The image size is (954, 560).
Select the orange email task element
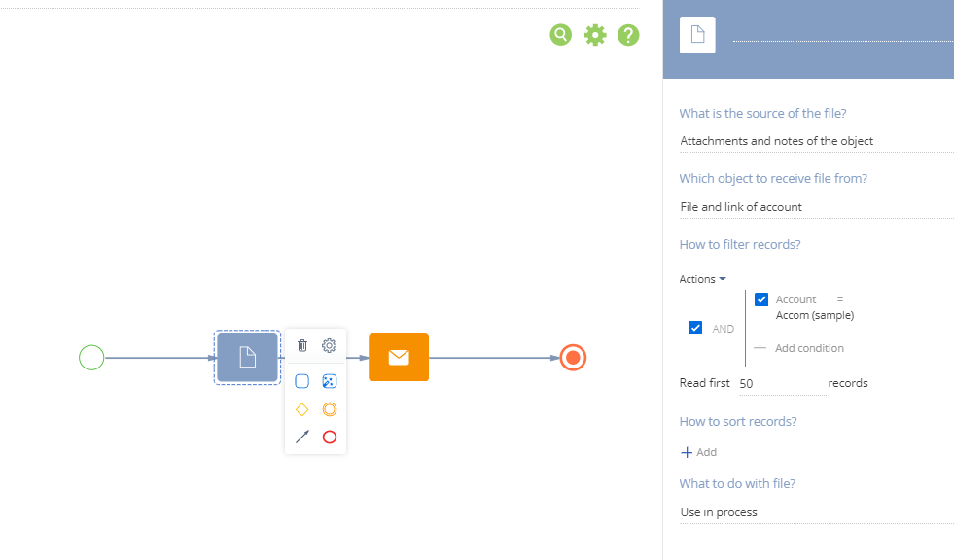point(399,357)
